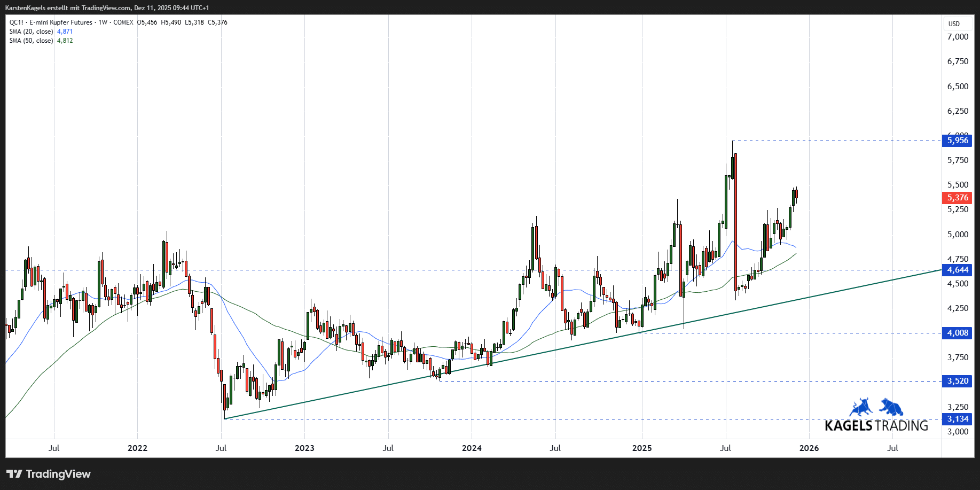
Task: Click the USD label on price scale
Action: tap(954, 24)
